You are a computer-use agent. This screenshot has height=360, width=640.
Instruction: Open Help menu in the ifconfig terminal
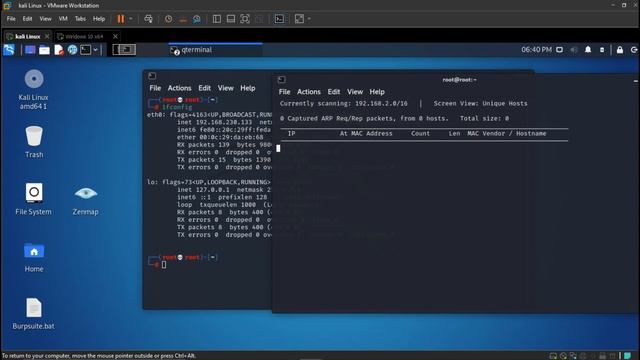247,88
